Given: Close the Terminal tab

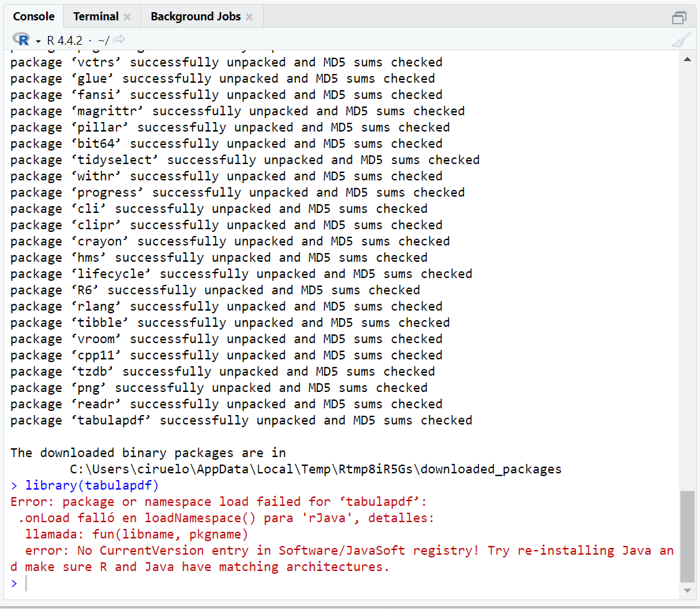Looking at the screenshot, I should pos(127,17).
